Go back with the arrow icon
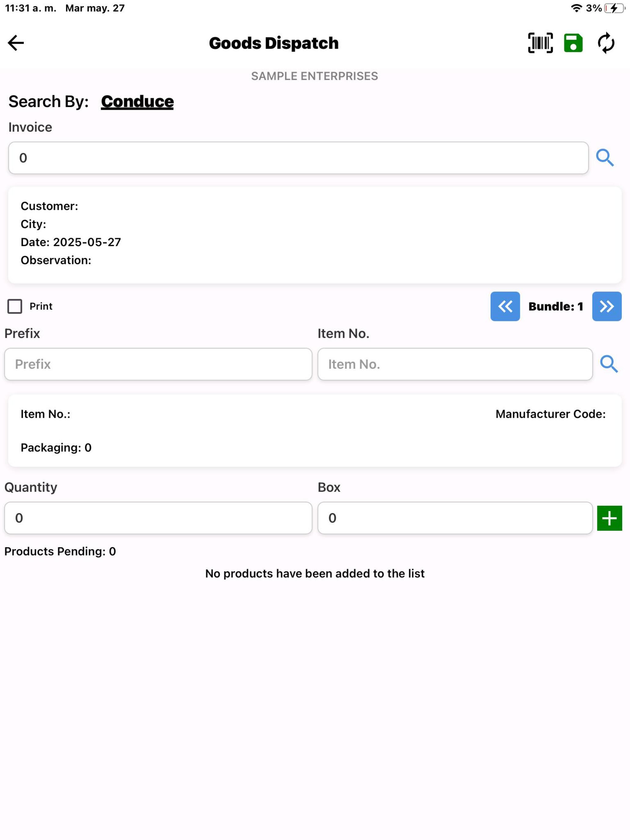 (x=16, y=43)
